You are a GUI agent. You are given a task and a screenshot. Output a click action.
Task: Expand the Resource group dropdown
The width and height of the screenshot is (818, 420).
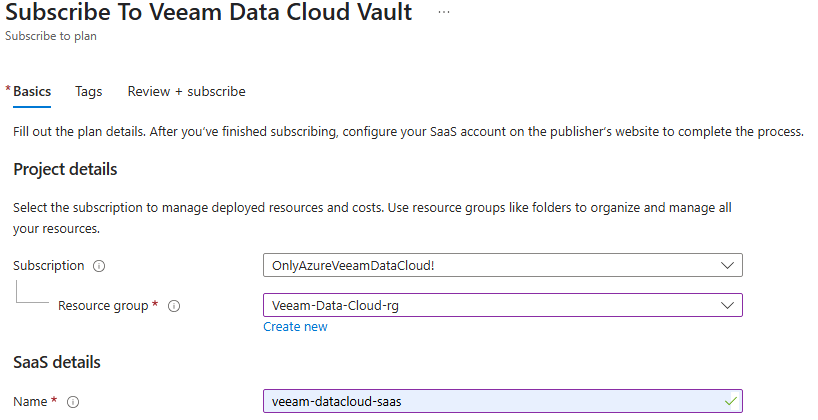(x=503, y=306)
